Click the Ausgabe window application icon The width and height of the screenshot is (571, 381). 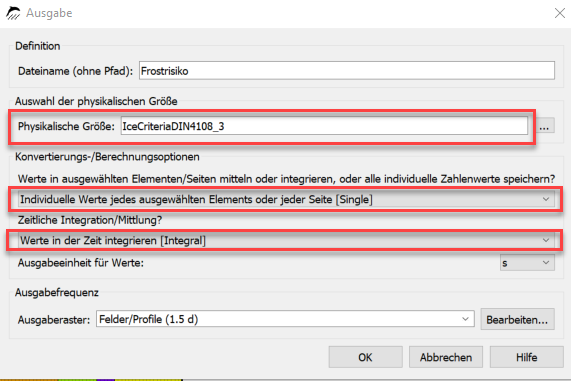tap(13, 13)
